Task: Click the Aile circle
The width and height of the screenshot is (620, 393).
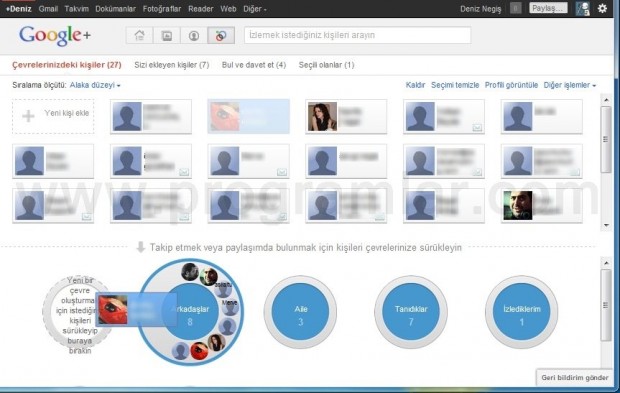Action: [x=301, y=312]
